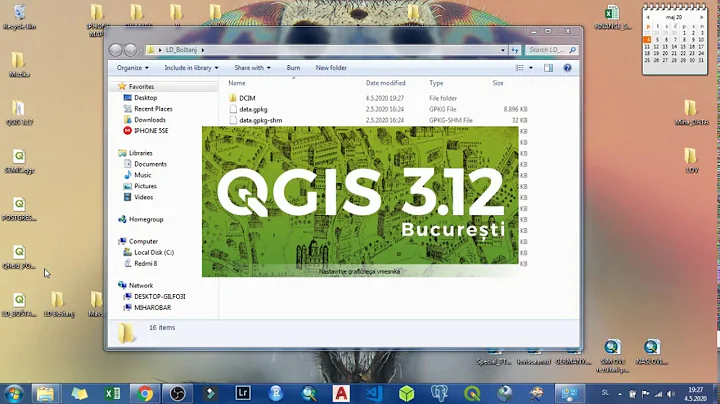Select the data.gpkg file
The width and height of the screenshot is (720, 404).
[x=253, y=109]
